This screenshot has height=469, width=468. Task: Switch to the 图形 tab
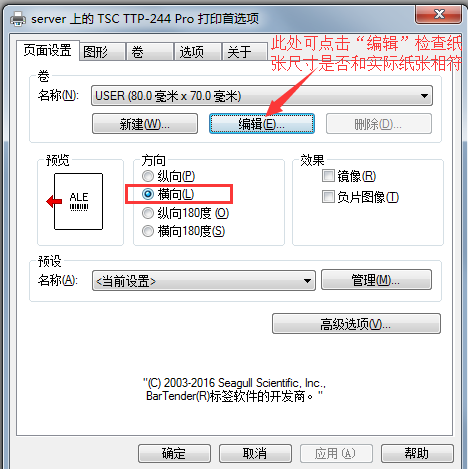pyautogui.click(x=102, y=52)
